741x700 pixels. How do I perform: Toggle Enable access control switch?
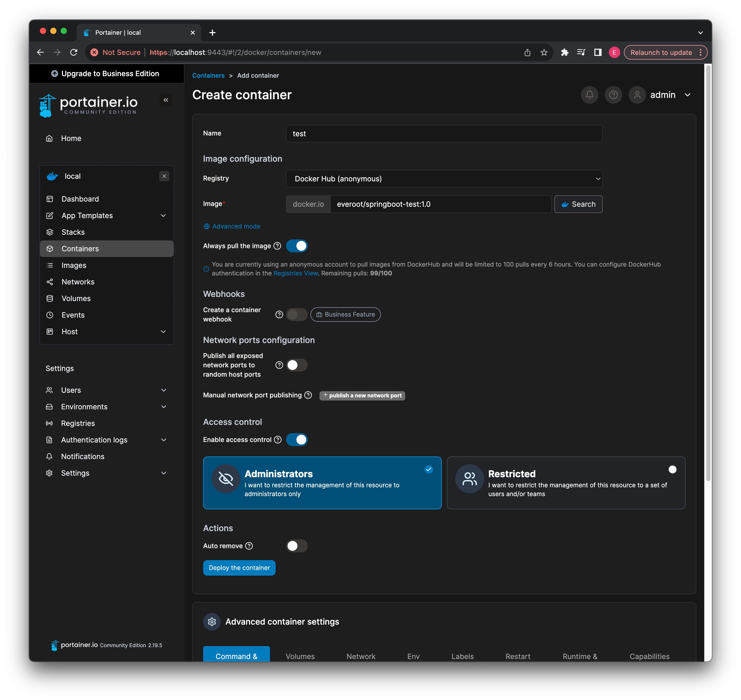297,440
